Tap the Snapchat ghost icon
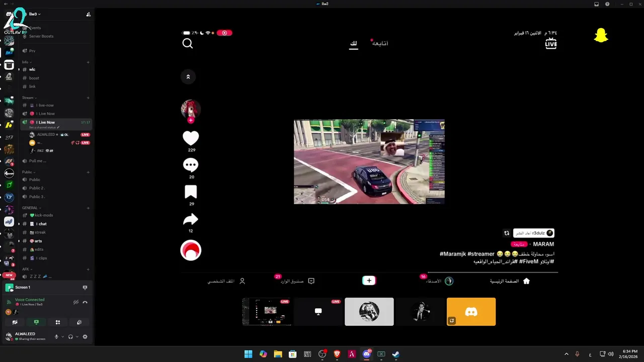The image size is (644, 362). click(601, 35)
